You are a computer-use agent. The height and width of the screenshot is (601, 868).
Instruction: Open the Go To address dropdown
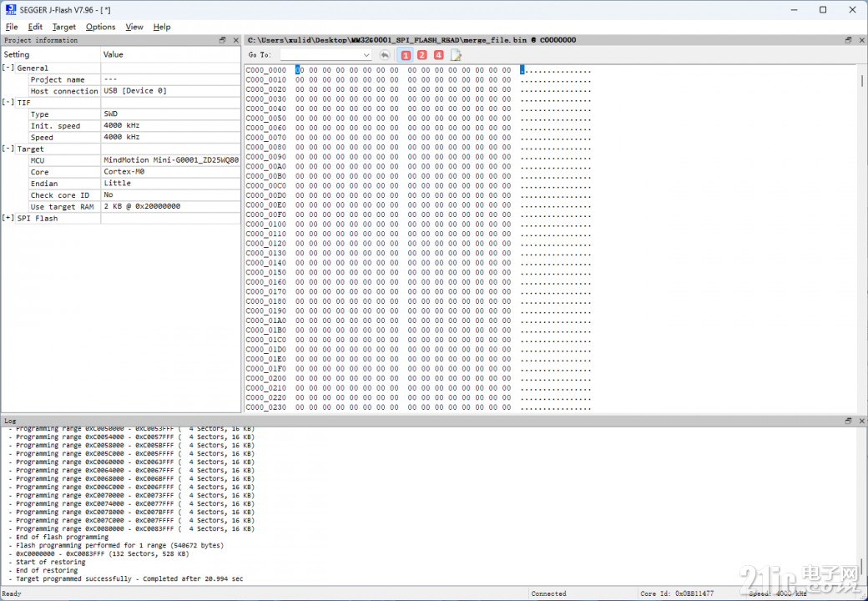tap(366, 55)
